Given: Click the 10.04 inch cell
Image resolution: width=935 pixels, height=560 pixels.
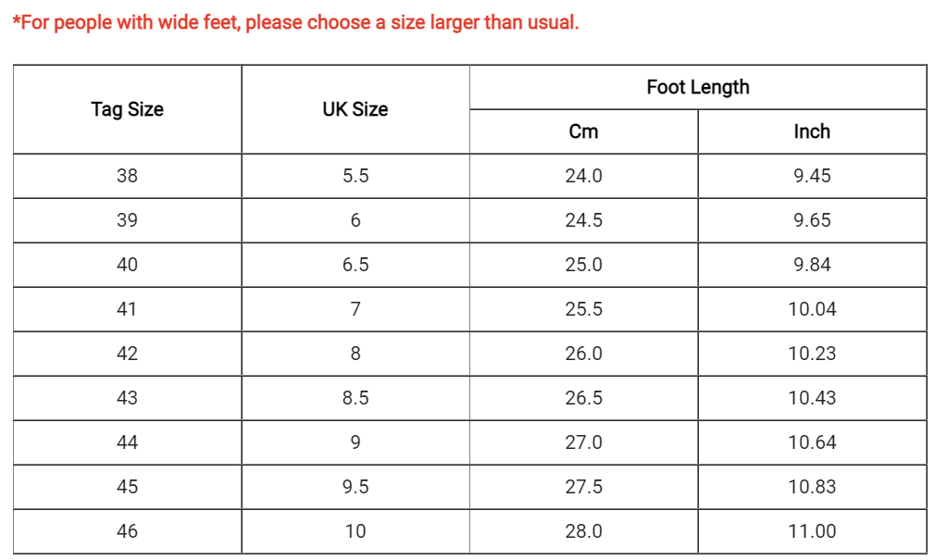Looking at the screenshot, I should point(812,309).
